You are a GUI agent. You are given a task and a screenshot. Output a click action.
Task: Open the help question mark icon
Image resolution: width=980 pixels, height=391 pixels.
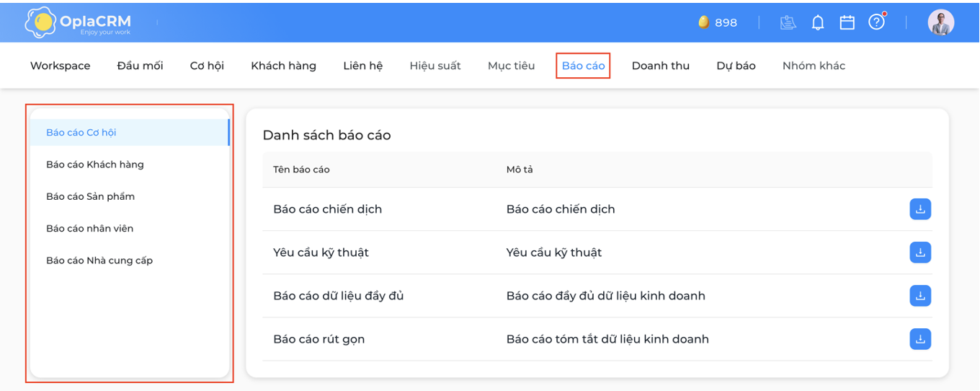pos(876,22)
